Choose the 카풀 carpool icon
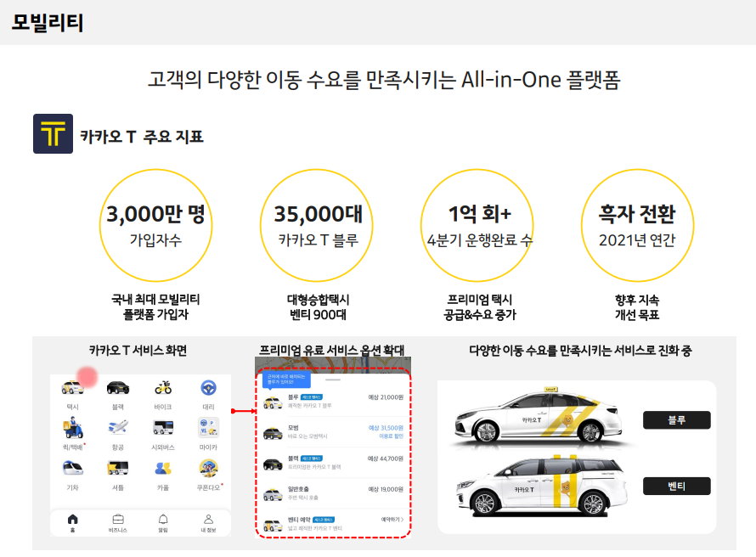The width and height of the screenshot is (756, 557). 163,469
